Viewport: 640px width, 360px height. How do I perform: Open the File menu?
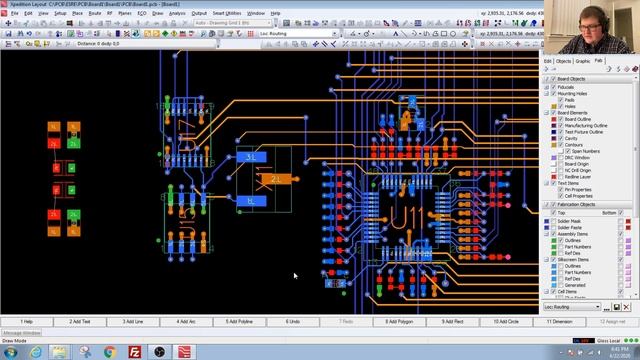pyautogui.click(x=15, y=13)
